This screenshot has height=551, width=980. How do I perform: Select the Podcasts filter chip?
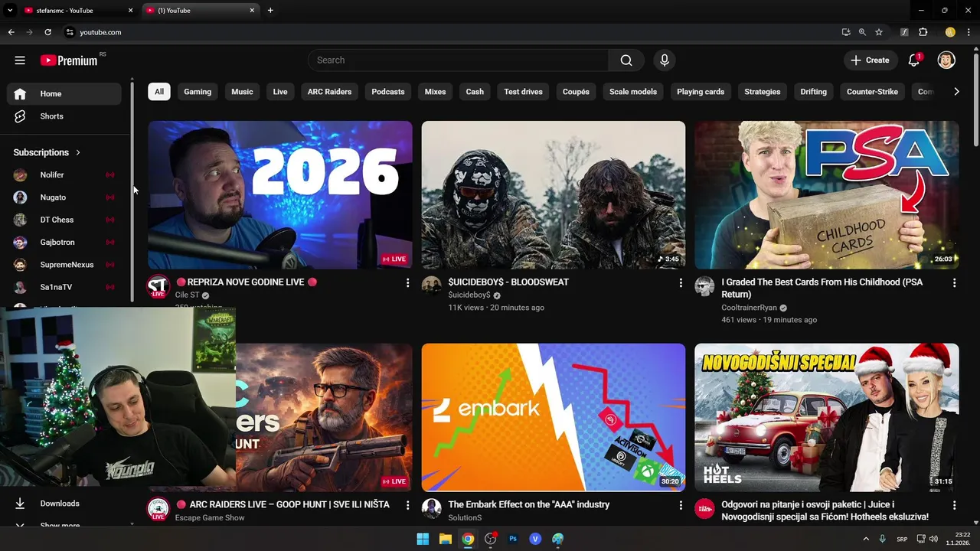pos(388,92)
